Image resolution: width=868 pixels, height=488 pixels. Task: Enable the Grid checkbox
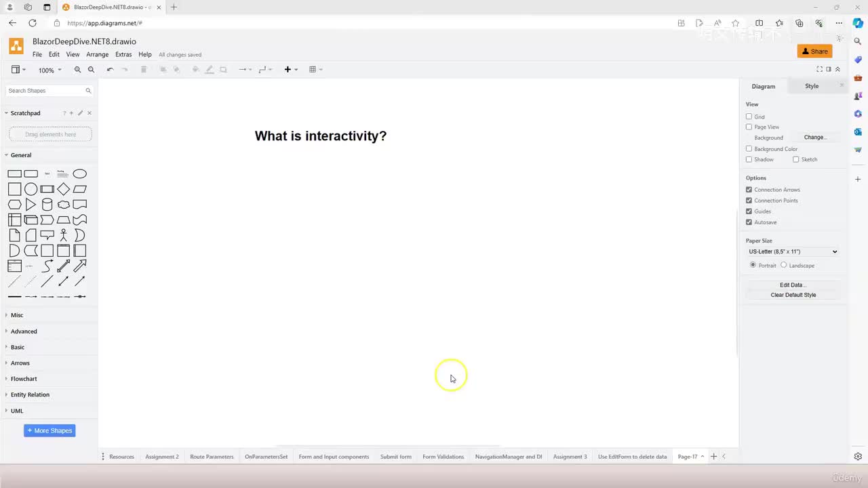pos(749,117)
